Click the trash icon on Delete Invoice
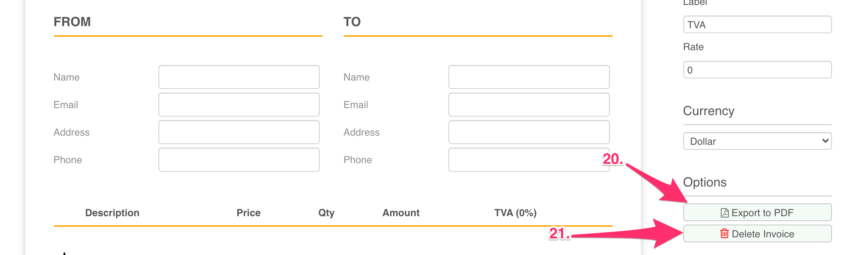The width and height of the screenshot is (868, 255). [724, 233]
